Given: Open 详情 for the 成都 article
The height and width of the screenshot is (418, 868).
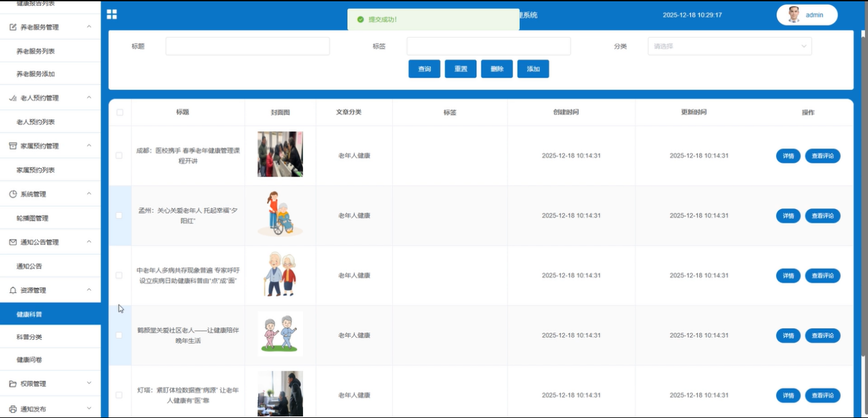Looking at the screenshot, I should [x=788, y=156].
